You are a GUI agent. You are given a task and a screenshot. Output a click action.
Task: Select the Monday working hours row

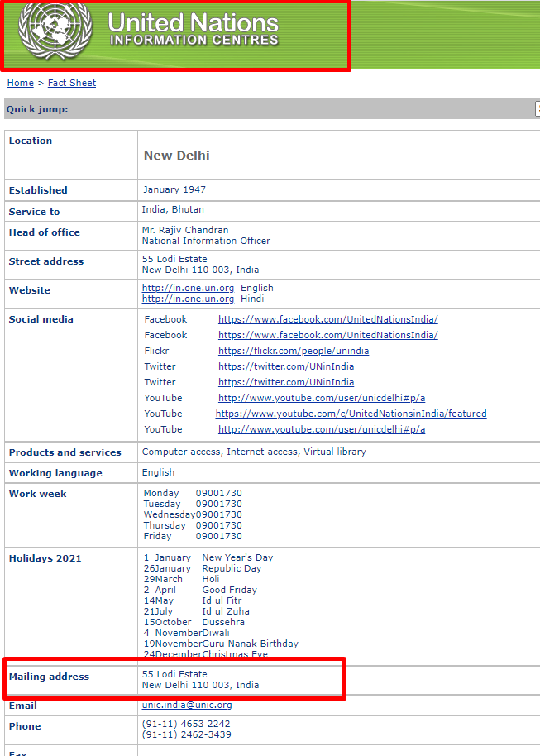click(193, 493)
